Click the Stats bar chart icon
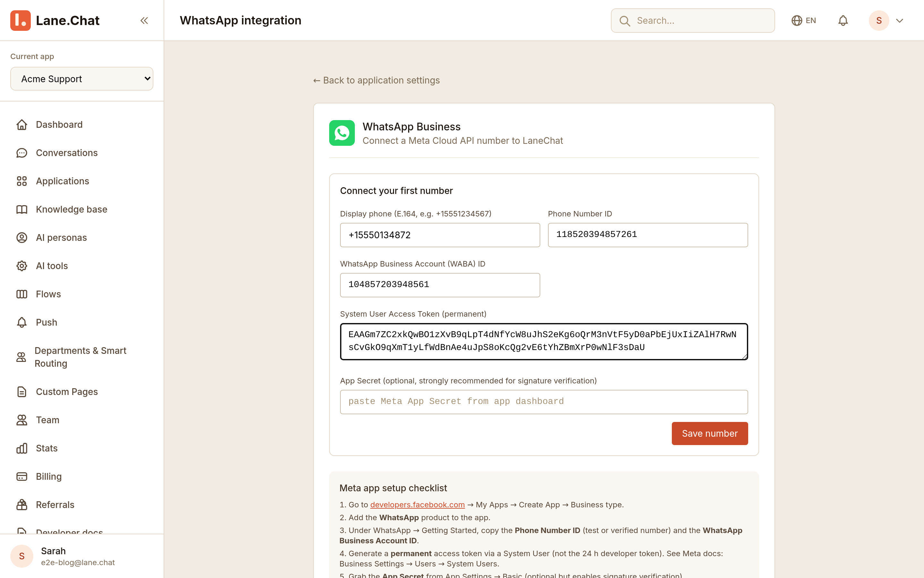Viewport: 924px width, 578px height. 22,448
